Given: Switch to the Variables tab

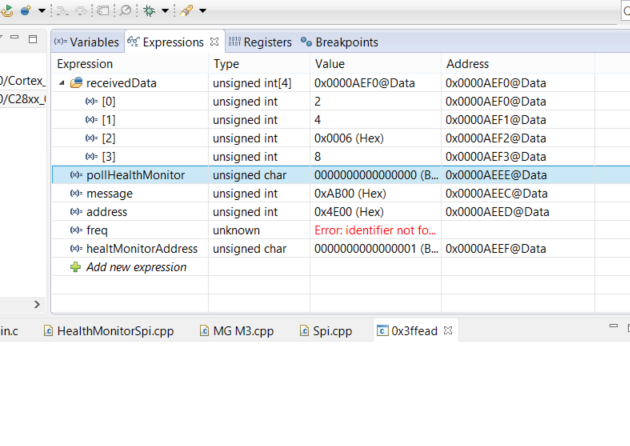Looking at the screenshot, I should [x=87, y=42].
